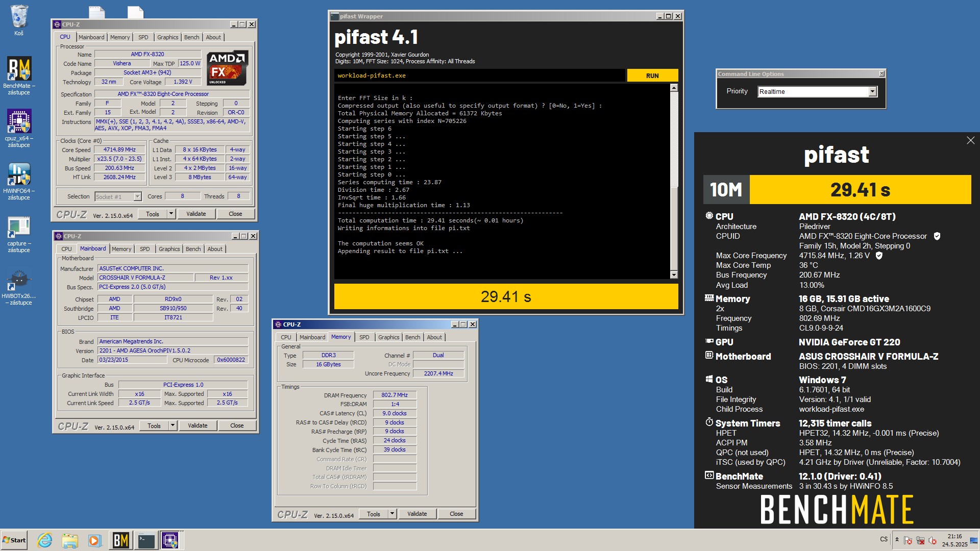This screenshot has height=551, width=980.
Task: Open Socket #1 selection dropdown
Action: pos(137,197)
